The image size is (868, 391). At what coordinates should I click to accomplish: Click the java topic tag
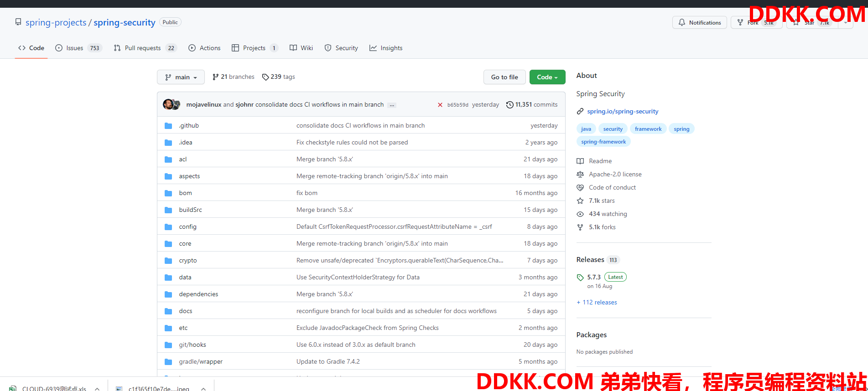pos(586,129)
